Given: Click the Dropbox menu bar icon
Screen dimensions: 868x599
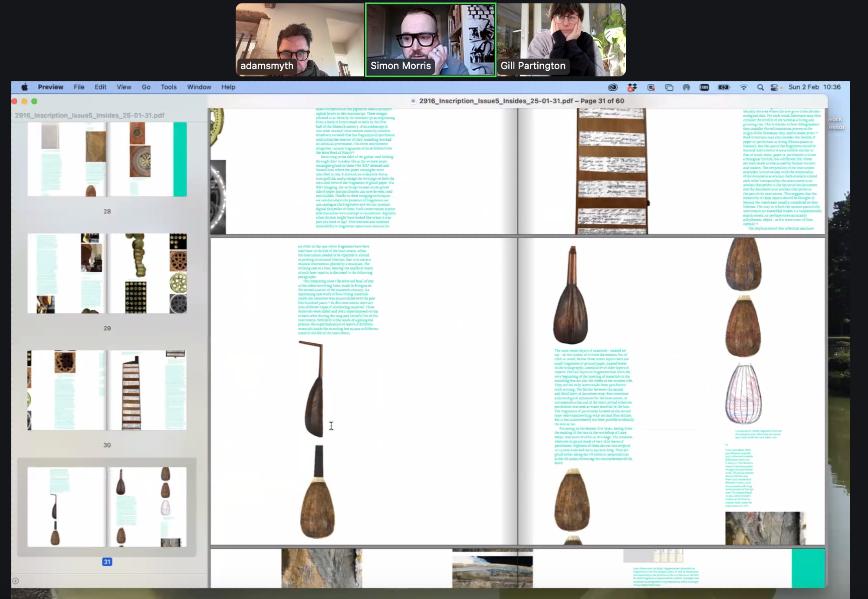Looking at the screenshot, I should (x=632, y=87).
